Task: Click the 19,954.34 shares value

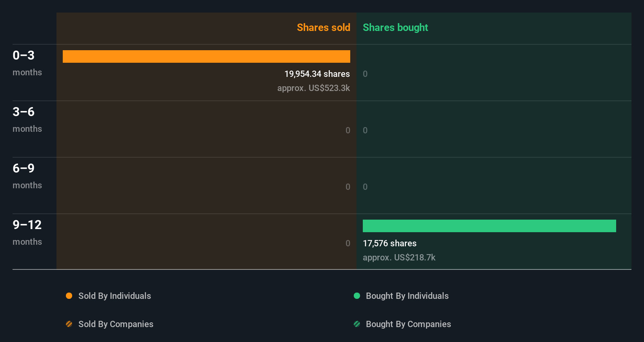Action: tap(317, 74)
